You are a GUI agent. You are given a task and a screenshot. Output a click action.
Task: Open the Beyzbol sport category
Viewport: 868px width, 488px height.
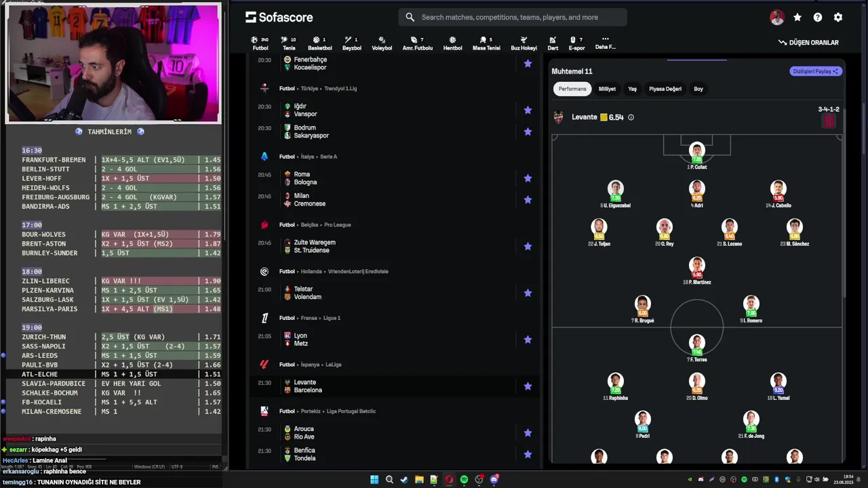[x=352, y=43]
